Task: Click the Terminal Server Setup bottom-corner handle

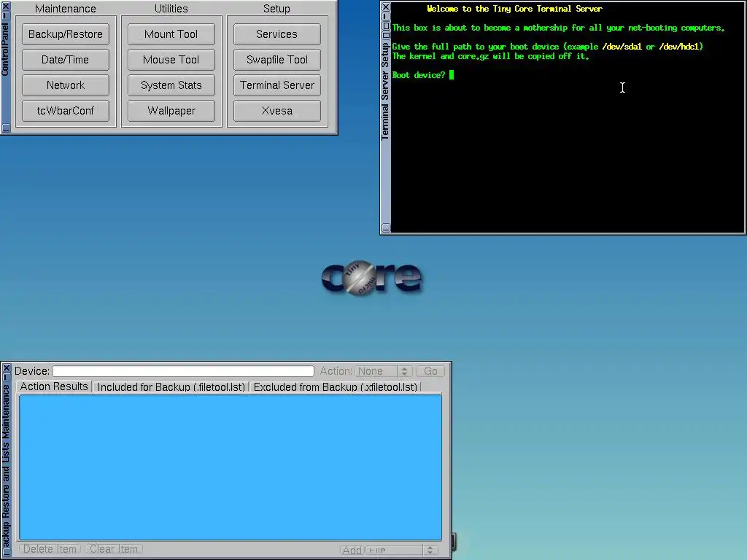Action: 386,227
